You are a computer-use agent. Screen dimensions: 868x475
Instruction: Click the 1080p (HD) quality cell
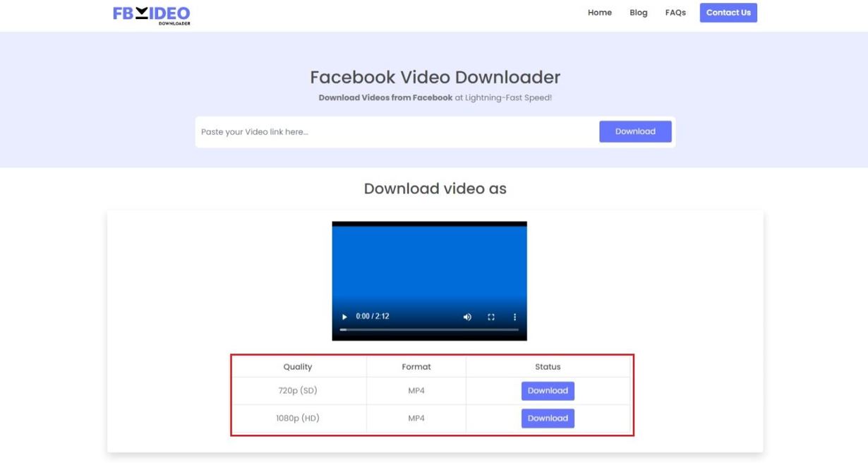(x=298, y=419)
